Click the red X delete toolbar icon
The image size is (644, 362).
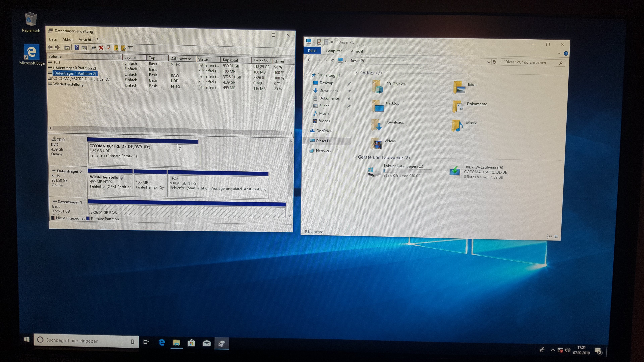pyautogui.click(x=101, y=48)
